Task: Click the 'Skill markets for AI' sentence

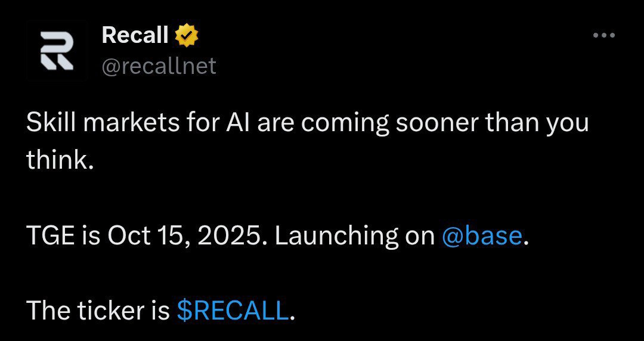Action: point(119,123)
